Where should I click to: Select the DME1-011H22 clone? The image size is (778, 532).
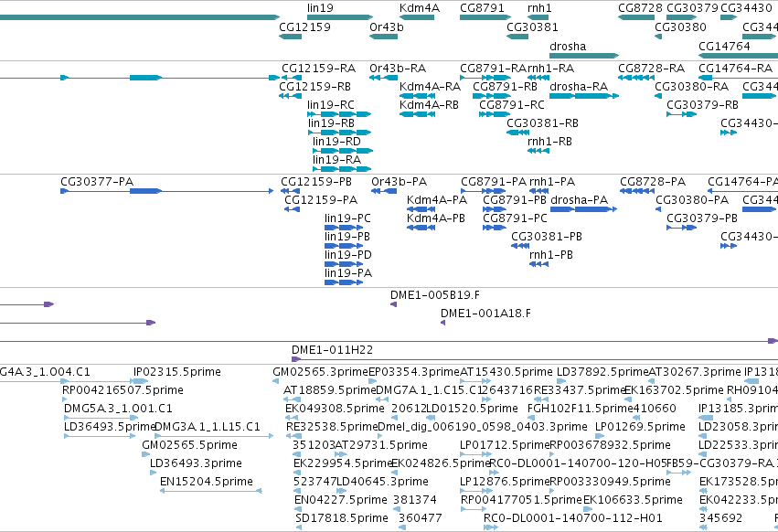[x=535, y=359]
